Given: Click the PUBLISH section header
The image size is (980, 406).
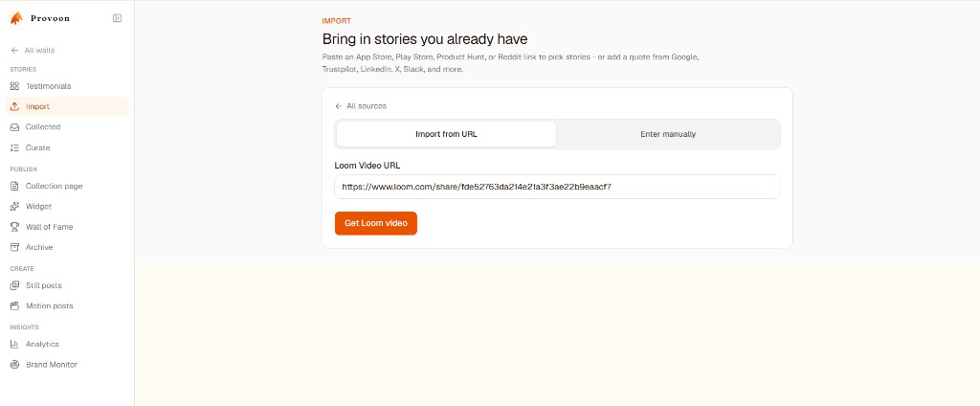Looking at the screenshot, I should tap(23, 169).
